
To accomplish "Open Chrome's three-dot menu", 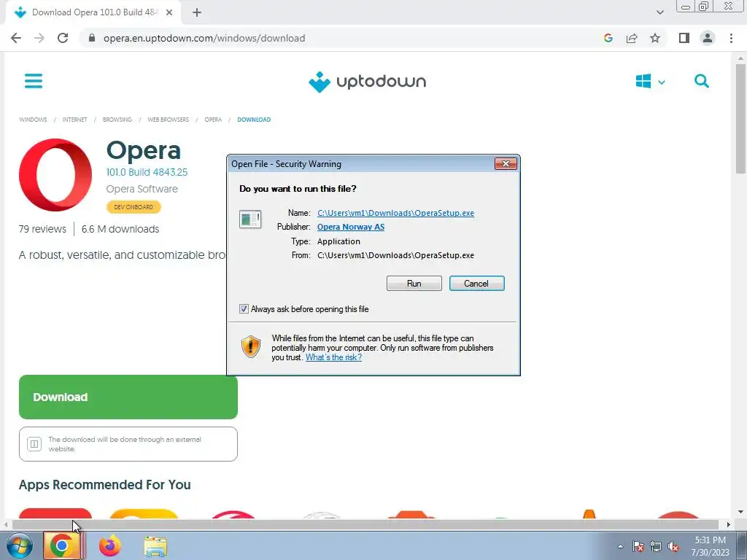I will click(731, 38).
